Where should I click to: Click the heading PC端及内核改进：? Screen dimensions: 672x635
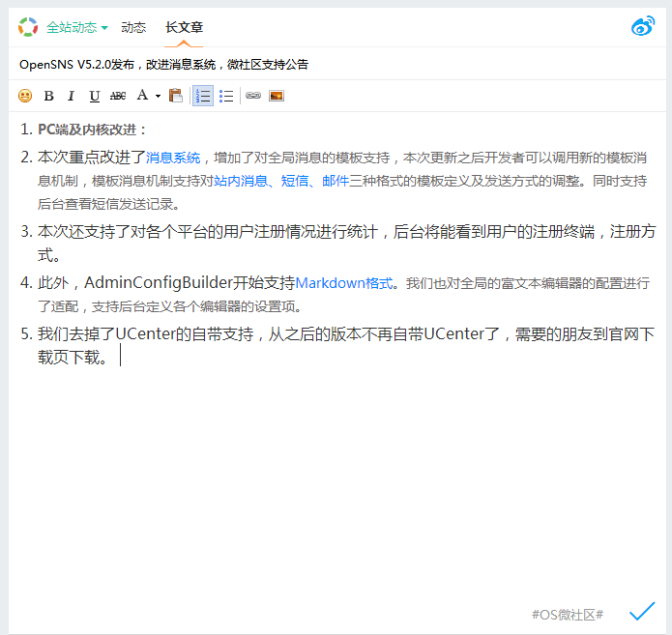[x=92, y=130]
